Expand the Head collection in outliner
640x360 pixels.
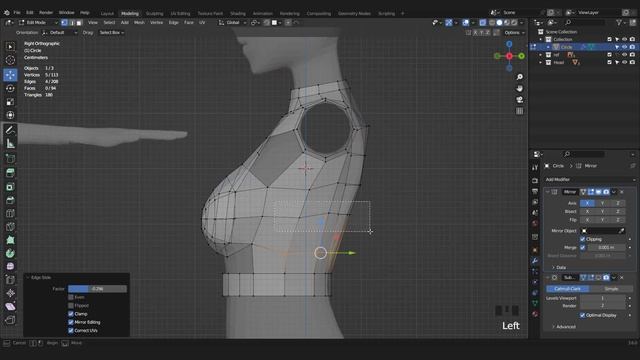tap(541, 62)
